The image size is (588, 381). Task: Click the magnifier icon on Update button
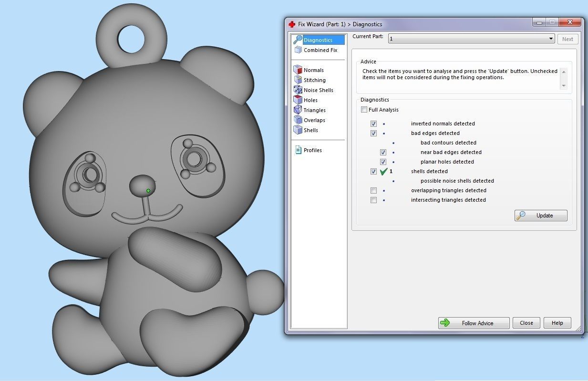[521, 216]
